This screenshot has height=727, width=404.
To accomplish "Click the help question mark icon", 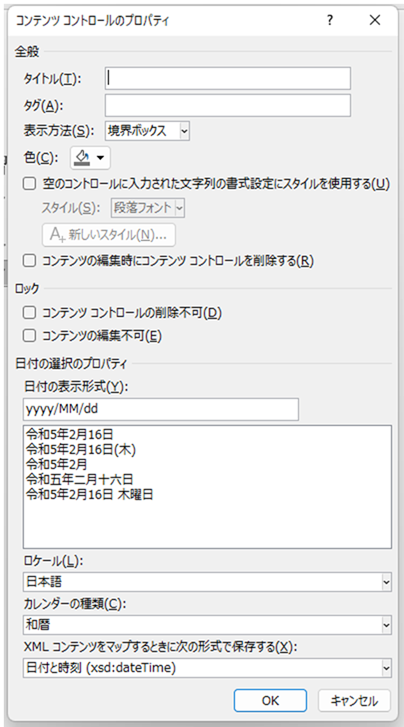I will point(330,20).
